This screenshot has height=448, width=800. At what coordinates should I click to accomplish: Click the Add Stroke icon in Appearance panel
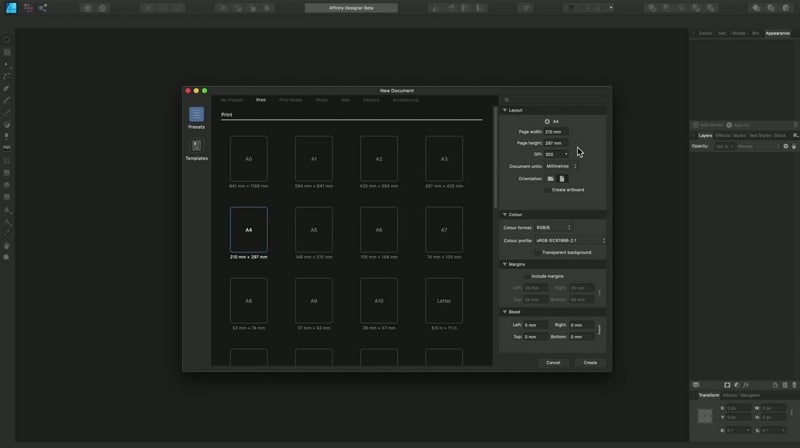click(x=695, y=125)
